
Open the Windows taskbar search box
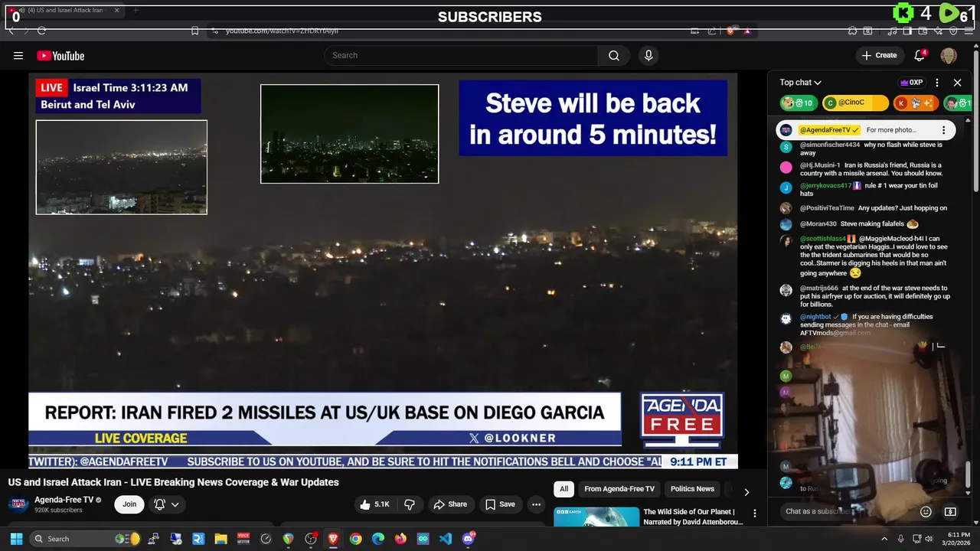pos(85,539)
